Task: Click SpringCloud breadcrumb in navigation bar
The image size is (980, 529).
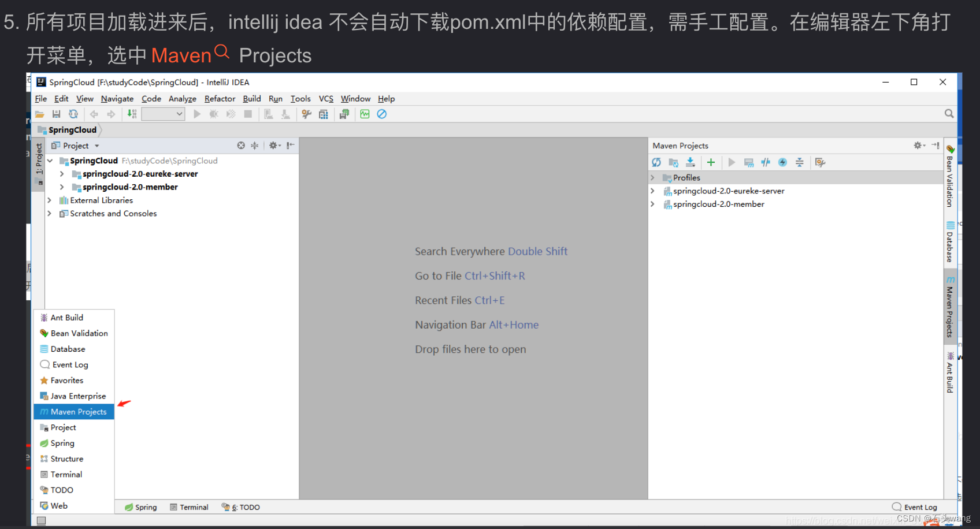Action: [x=67, y=130]
